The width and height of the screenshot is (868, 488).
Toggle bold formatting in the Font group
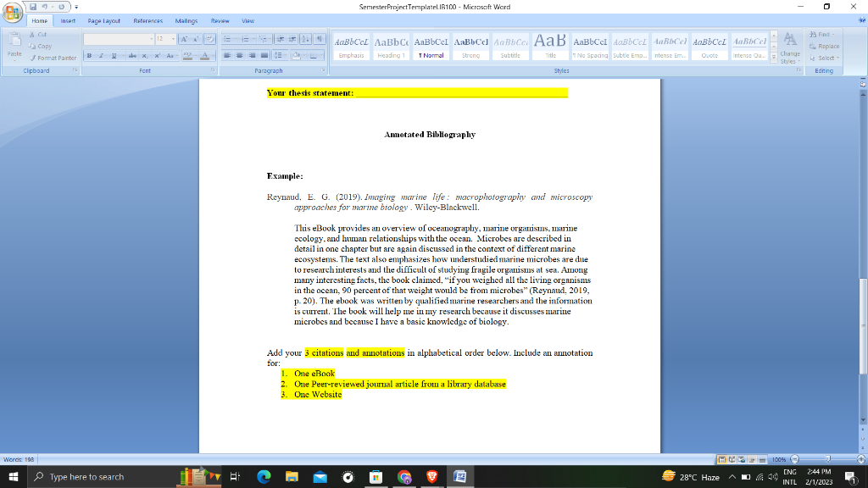coord(90,55)
